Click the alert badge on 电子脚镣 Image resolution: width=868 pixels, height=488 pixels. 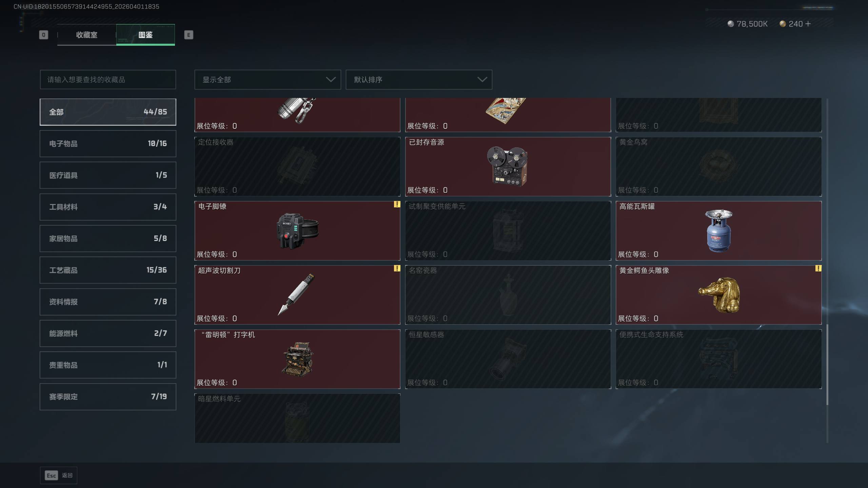click(x=397, y=204)
